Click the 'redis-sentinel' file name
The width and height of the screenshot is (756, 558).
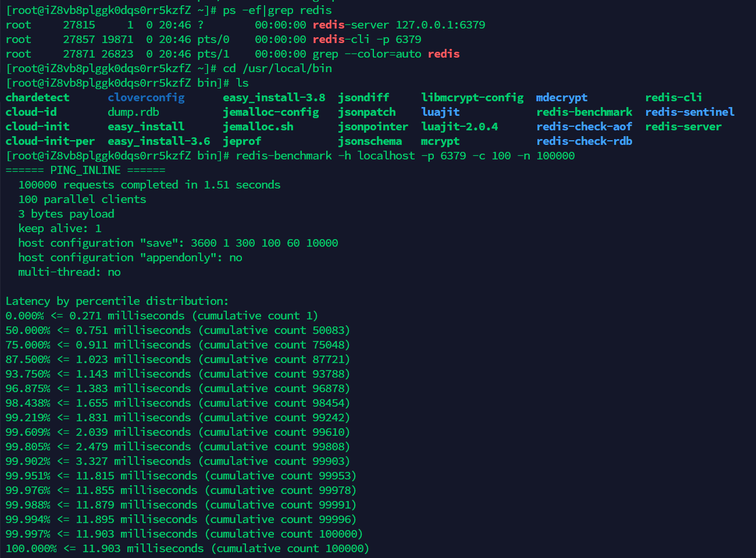tap(690, 112)
